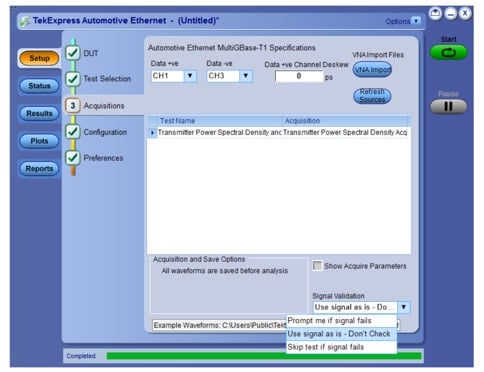Screen dimensions: 484x372
Task: Choose Skip test if signal fails
Action: [x=342, y=347]
